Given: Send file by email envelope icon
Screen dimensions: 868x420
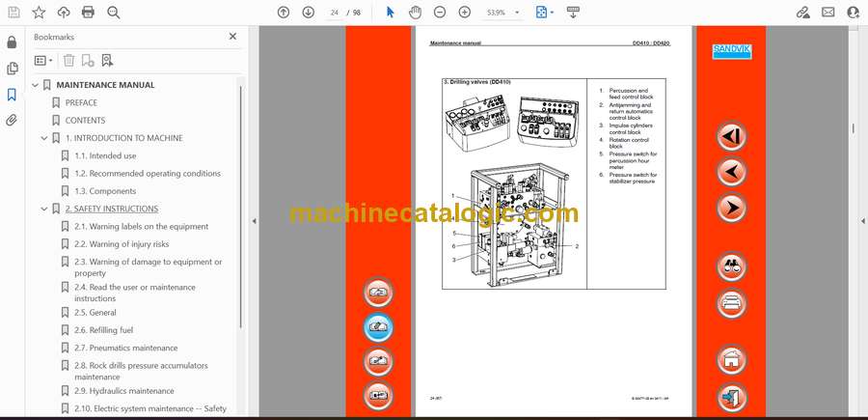Looking at the screenshot, I should (828, 13).
